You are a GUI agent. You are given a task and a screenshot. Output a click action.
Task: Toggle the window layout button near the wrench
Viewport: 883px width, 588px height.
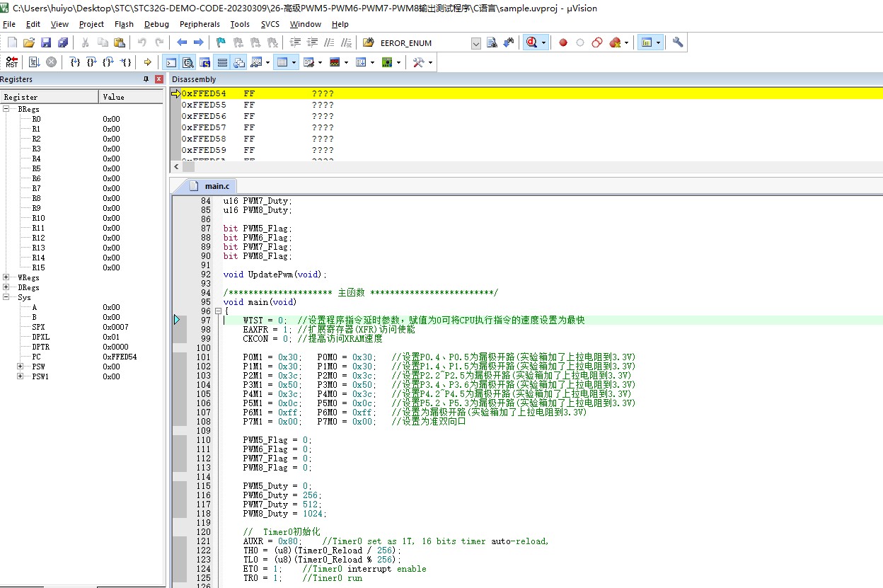point(645,42)
